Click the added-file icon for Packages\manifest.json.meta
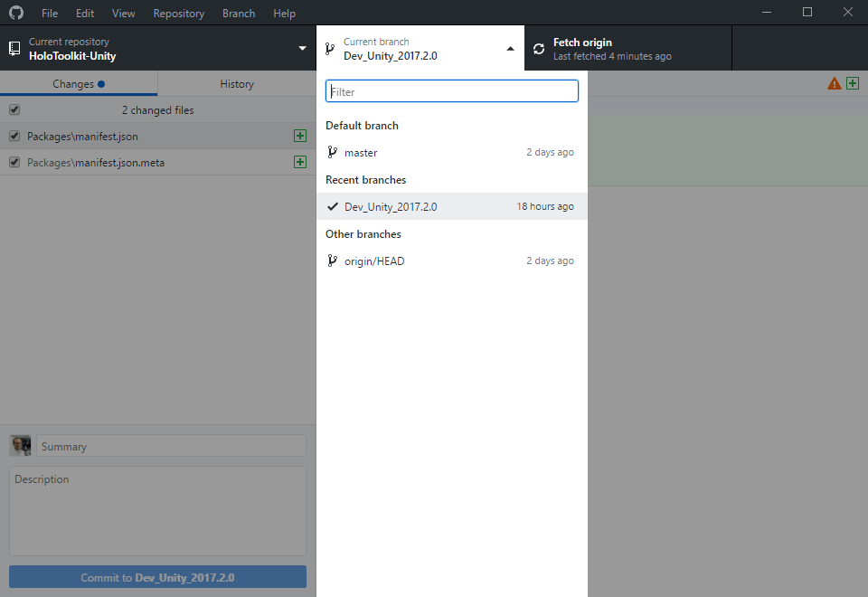This screenshot has height=597, width=868. (x=300, y=162)
